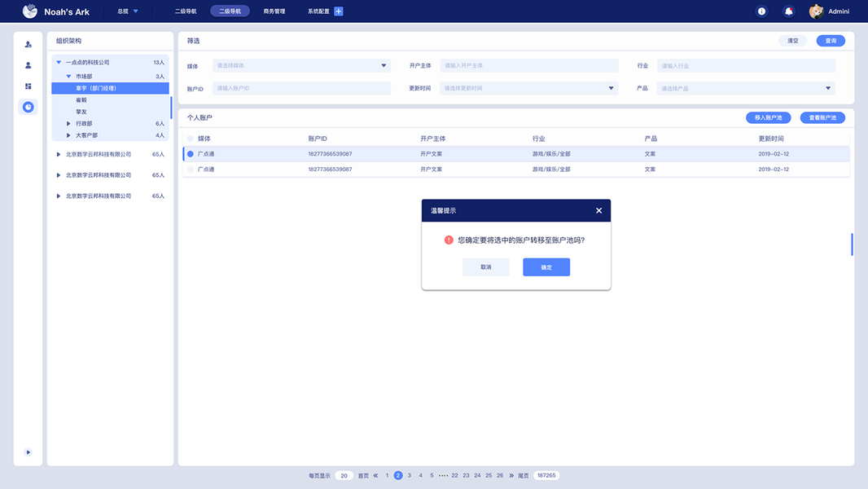868x489 pixels.
Task: Click the page-size field showing 20
Action: pos(344,476)
